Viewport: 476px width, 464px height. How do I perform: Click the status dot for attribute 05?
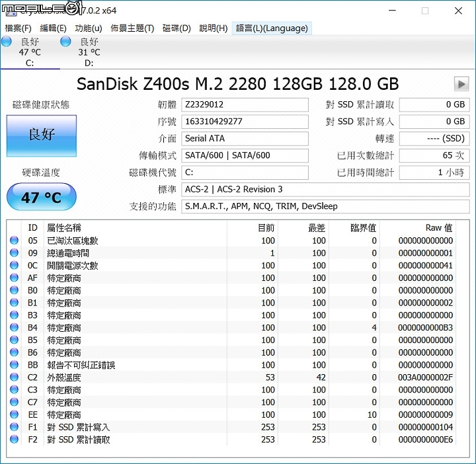point(14,241)
